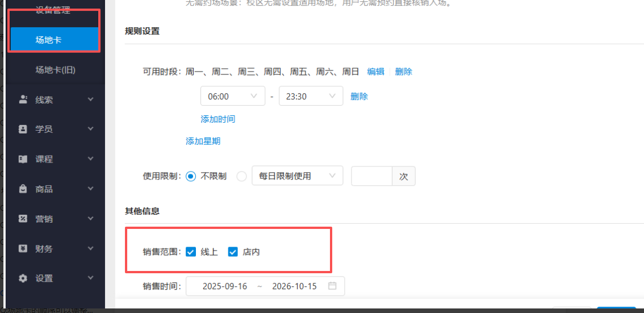
Task: Open the 线索 menu
Action: 55,99
